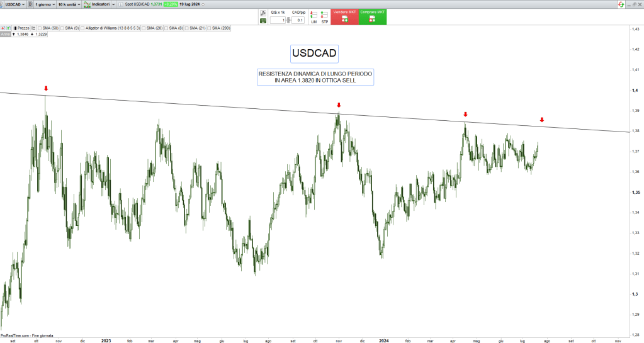Open the Prezzo price settings
Viewport: 644px width, 343px height.
[x=21, y=28]
